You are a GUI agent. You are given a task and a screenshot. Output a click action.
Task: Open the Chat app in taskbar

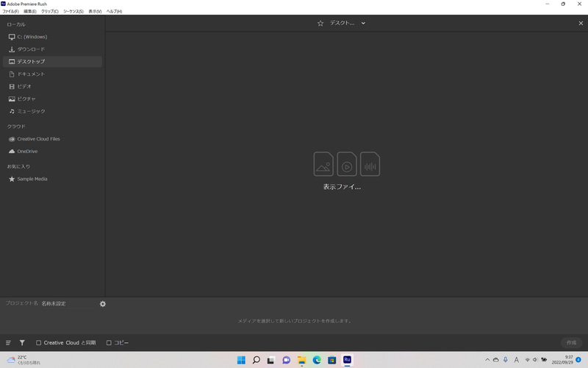coord(286,360)
